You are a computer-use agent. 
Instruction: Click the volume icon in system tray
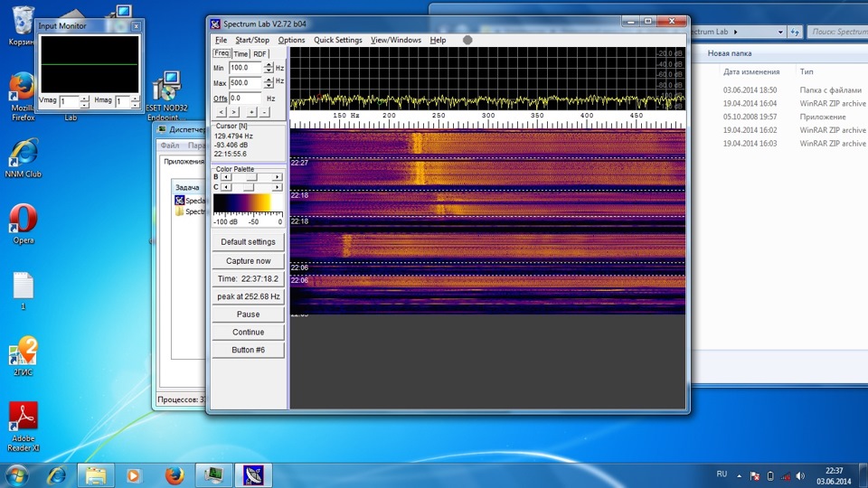point(799,475)
